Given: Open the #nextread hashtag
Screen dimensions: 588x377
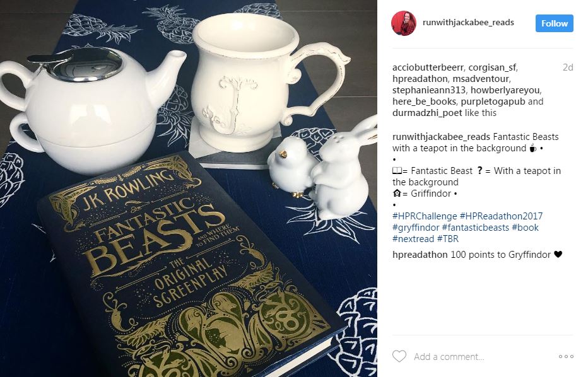Looking at the screenshot, I should point(413,239).
